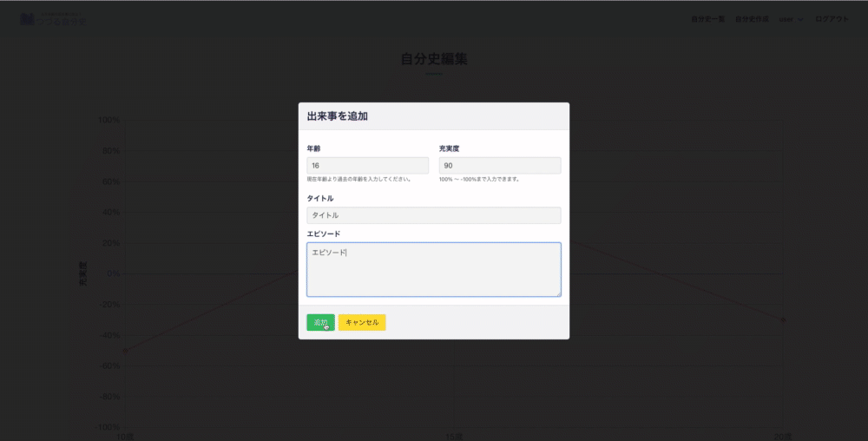Screen dimensions: 868x441
Task: Click the ログアウト link
Action: pyautogui.click(x=832, y=19)
